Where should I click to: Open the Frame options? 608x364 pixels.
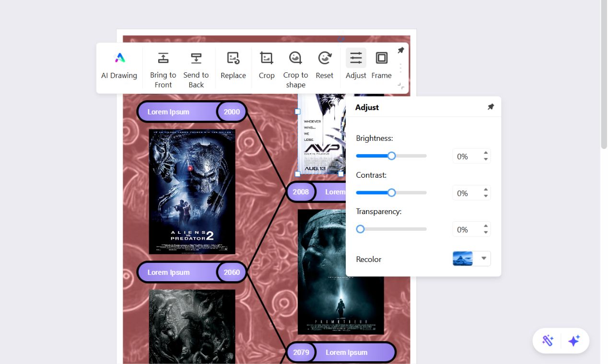[382, 58]
